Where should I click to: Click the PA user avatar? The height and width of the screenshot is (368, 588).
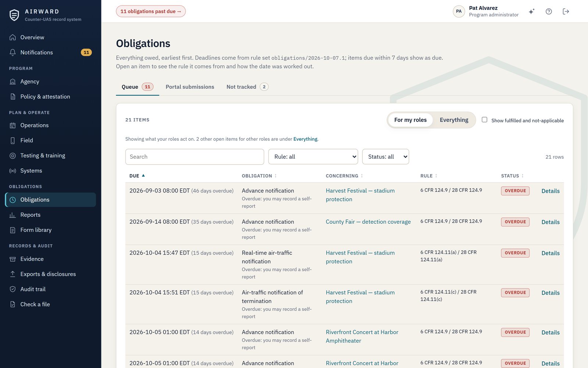coord(459,11)
